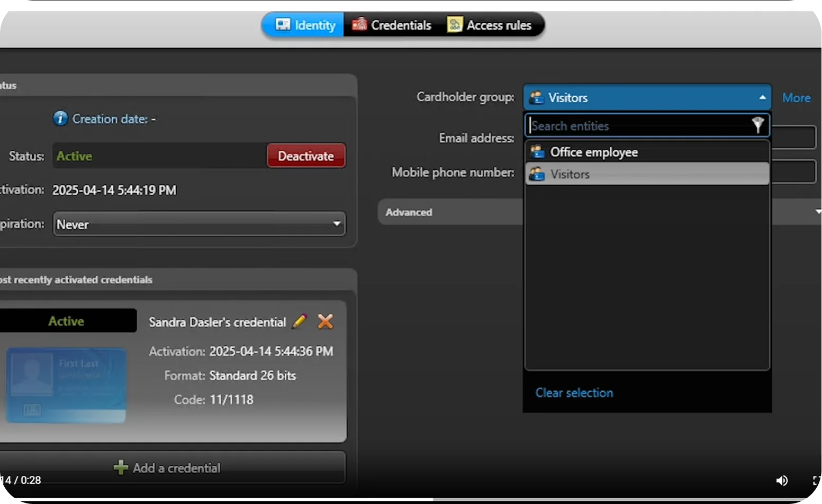
Task: Click the Visitors group icon in the Cardholder group box
Action: pos(536,97)
